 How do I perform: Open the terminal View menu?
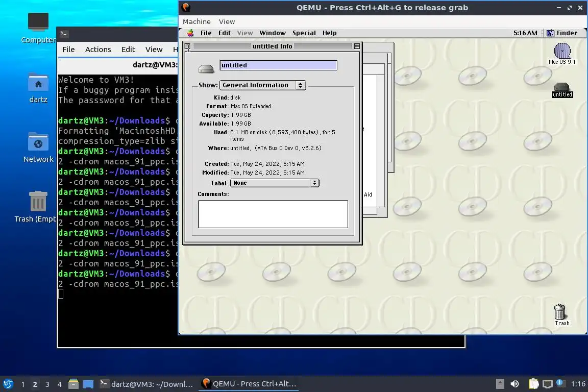coord(154,50)
